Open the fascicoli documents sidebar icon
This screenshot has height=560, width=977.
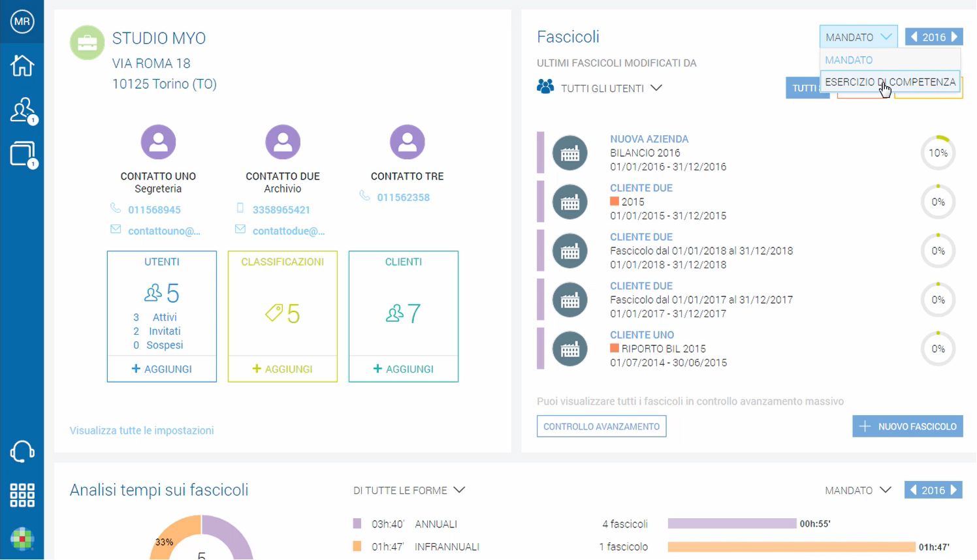tap(22, 155)
